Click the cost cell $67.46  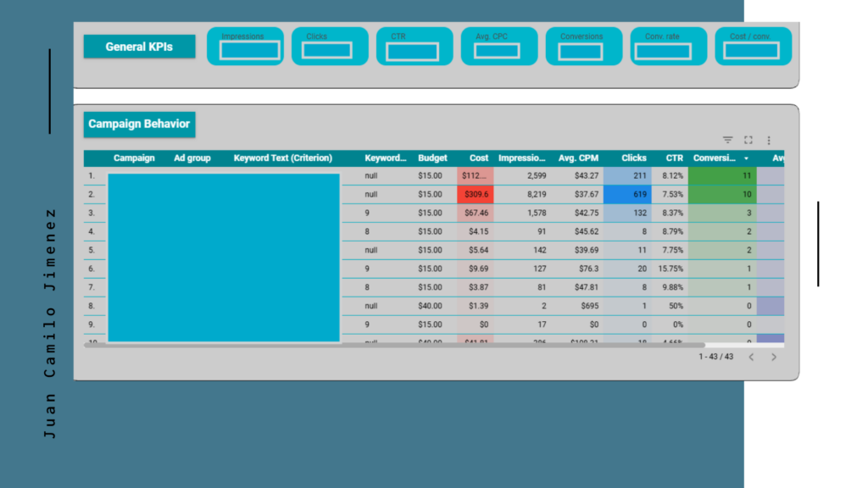[x=476, y=213]
